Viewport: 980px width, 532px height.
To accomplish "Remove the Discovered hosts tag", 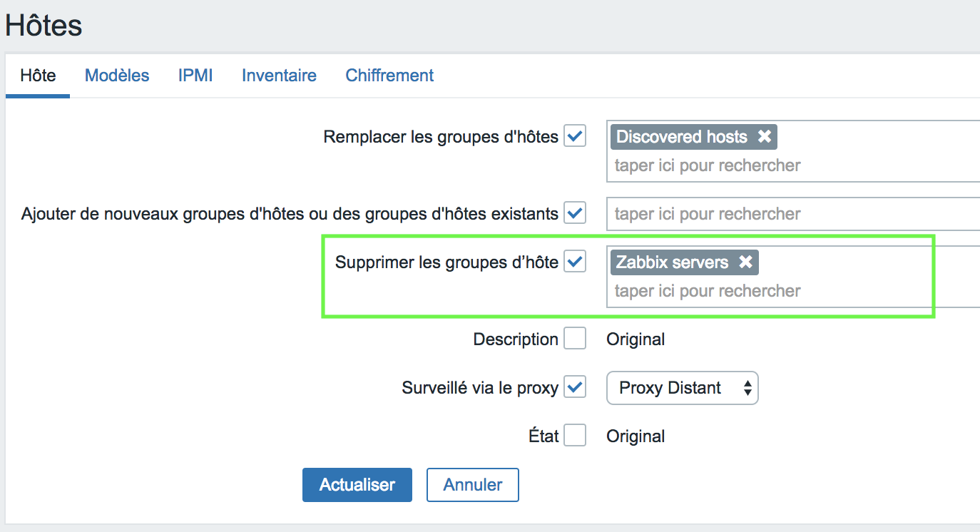I will (764, 137).
